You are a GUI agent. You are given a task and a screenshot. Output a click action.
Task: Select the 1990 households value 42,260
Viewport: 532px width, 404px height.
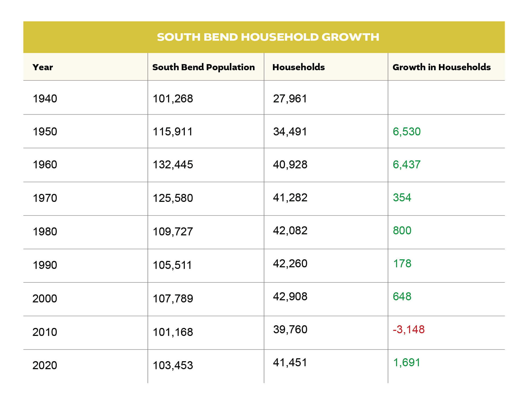click(x=290, y=264)
